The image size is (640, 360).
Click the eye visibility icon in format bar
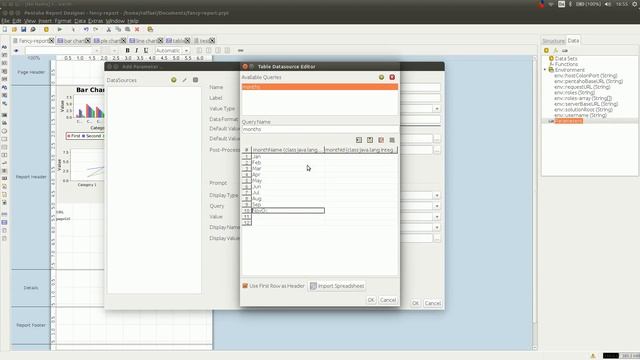pyautogui.click(x=16, y=51)
